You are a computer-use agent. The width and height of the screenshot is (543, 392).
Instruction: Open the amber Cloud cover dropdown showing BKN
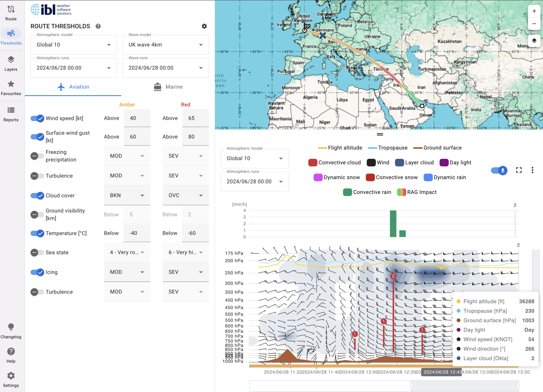coord(127,195)
